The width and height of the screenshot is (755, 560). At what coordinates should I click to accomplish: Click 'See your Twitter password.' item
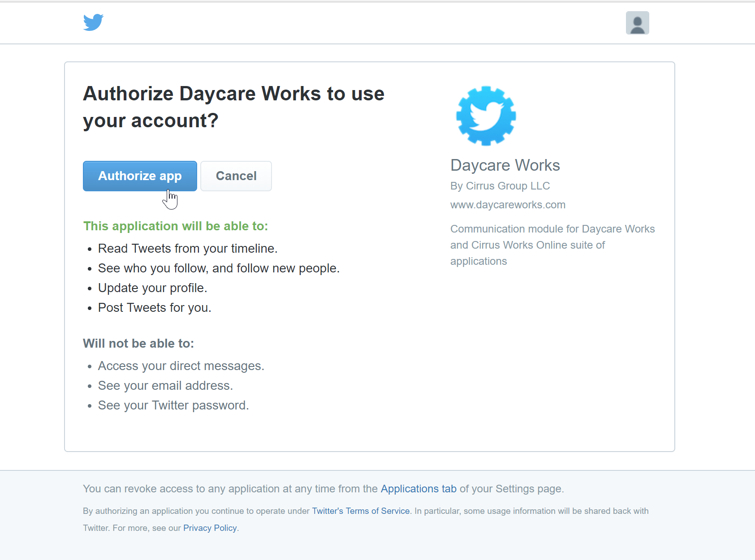tap(173, 405)
